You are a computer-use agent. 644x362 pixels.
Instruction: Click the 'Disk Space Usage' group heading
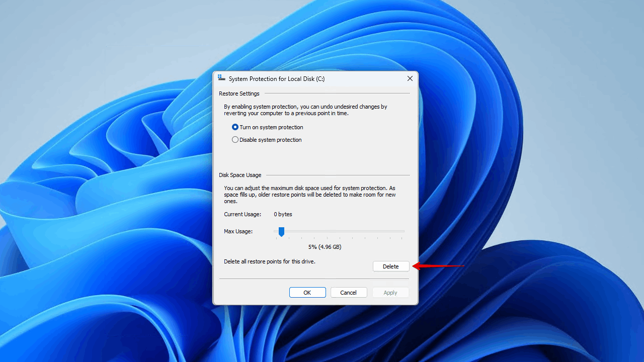pyautogui.click(x=240, y=175)
